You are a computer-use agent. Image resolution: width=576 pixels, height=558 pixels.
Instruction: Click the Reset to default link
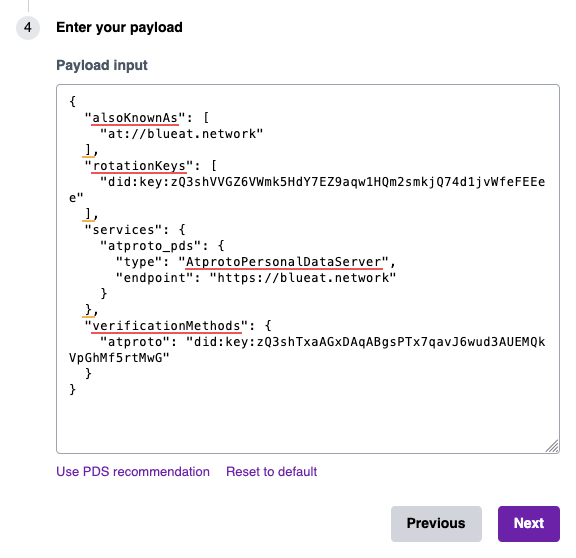(x=271, y=472)
